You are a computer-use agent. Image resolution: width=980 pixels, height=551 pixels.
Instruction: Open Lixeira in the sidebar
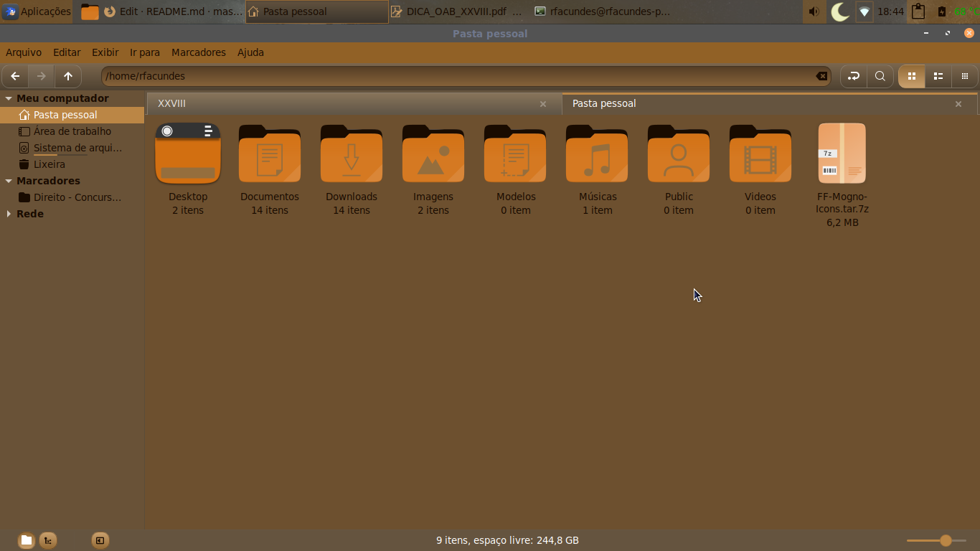[72, 164]
